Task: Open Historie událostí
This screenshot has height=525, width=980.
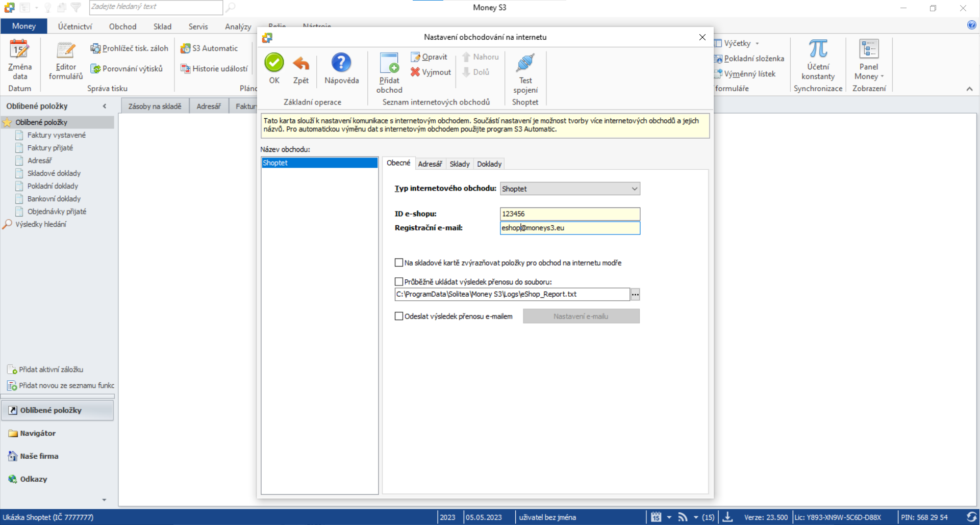Action: [x=214, y=69]
